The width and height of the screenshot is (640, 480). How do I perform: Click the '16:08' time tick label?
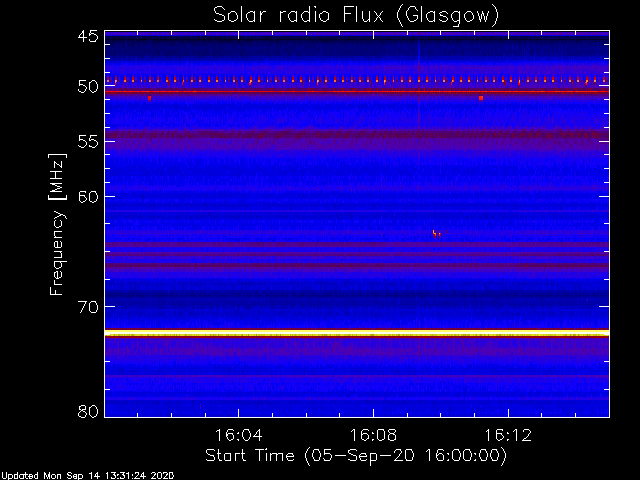(x=373, y=435)
